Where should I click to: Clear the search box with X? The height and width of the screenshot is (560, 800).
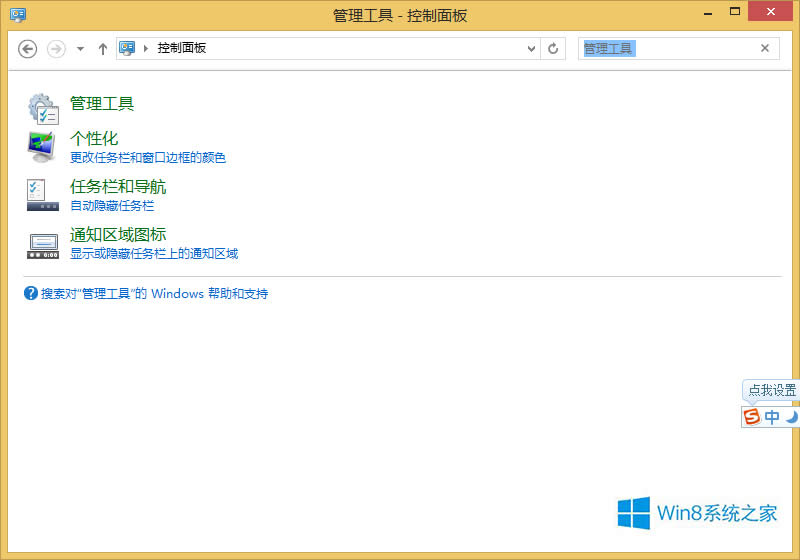coord(765,48)
